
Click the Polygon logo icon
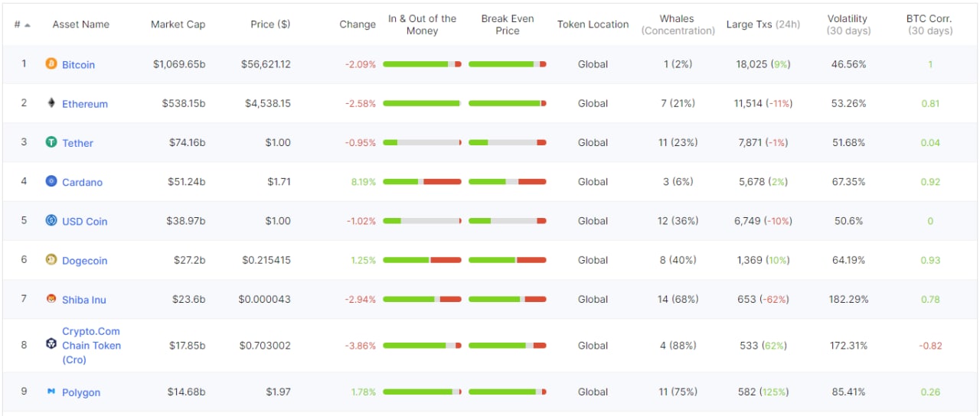[51, 392]
